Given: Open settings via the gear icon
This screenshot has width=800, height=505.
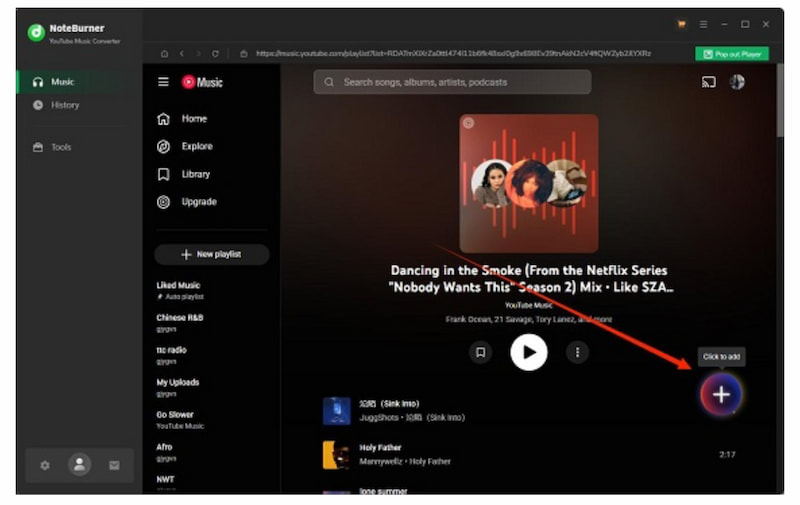Looking at the screenshot, I should [x=45, y=465].
